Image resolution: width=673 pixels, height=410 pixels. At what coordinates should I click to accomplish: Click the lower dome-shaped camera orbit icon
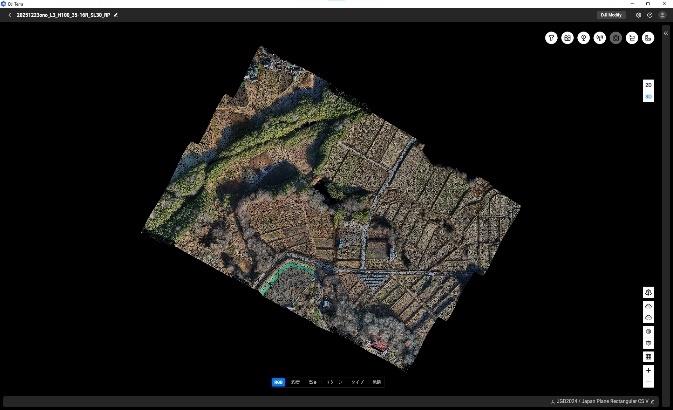(x=648, y=318)
